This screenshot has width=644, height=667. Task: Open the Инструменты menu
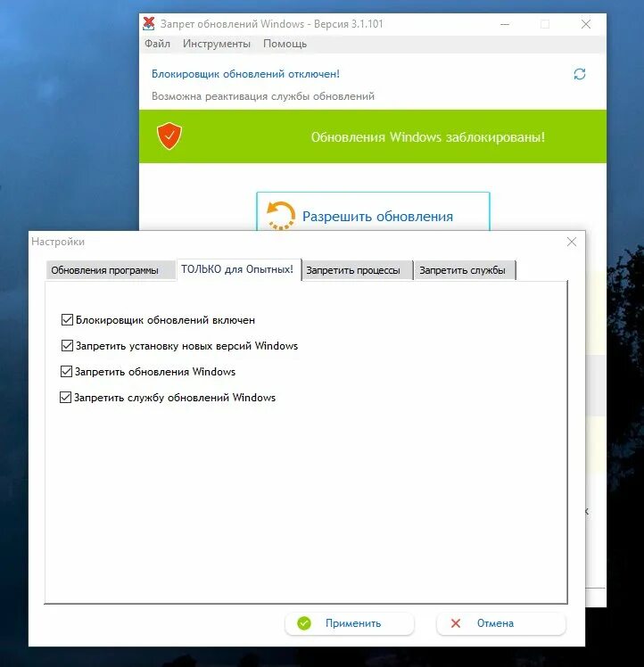[217, 44]
